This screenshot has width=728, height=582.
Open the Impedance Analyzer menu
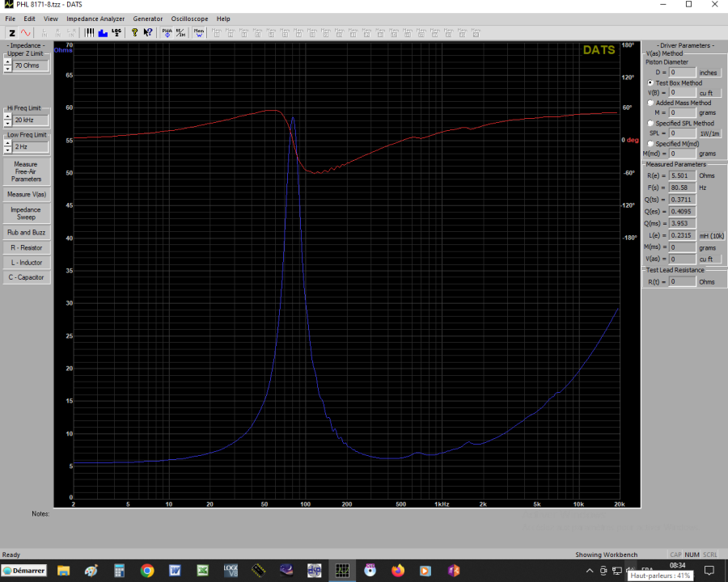95,19
